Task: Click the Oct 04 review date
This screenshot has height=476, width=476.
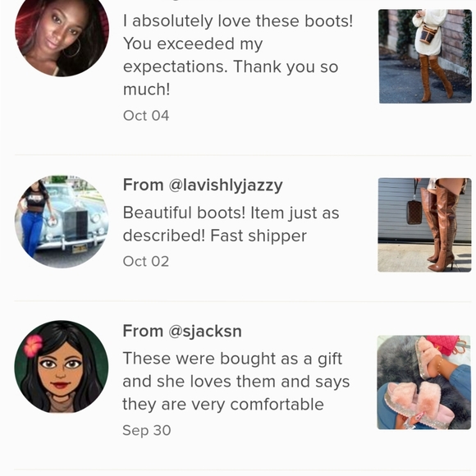Action: [146, 116]
